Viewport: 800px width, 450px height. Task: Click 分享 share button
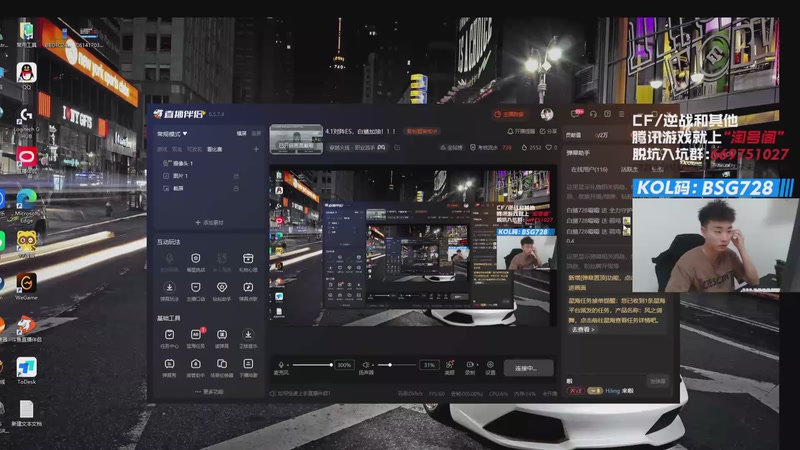pyautogui.click(x=548, y=132)
